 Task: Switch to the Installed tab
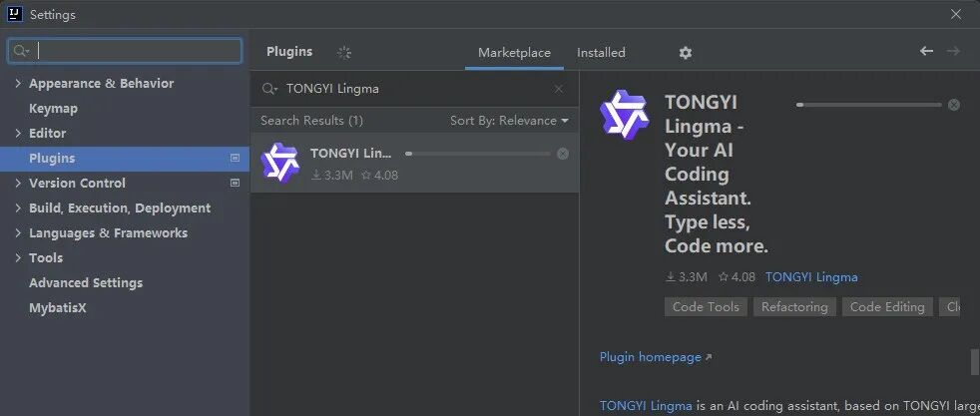pyautogui.click(x=601, y=53)
